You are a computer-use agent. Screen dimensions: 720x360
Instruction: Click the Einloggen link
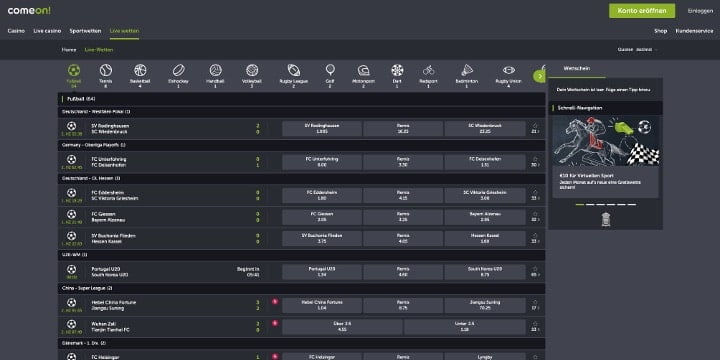(x=700, y=11)
